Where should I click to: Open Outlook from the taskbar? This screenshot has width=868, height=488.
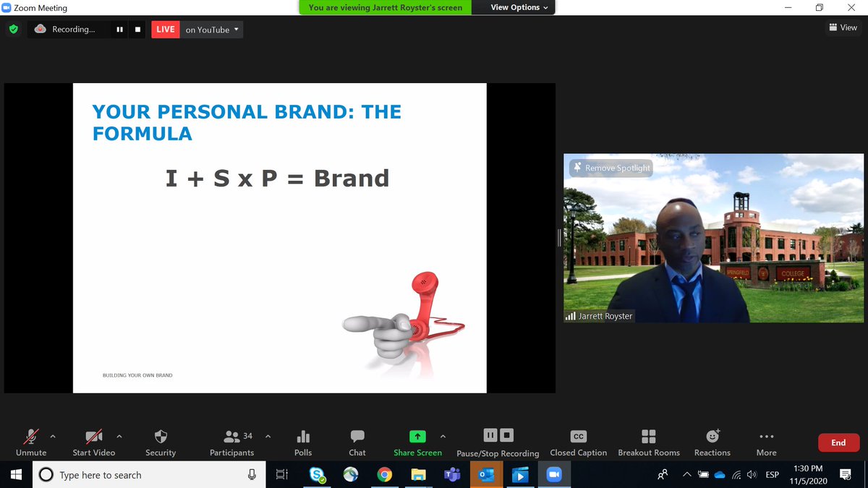pos(487,475)
